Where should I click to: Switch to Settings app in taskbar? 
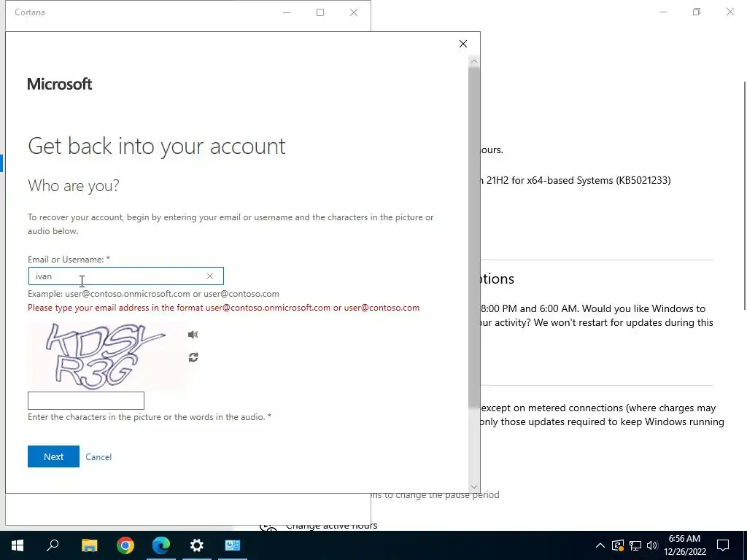(x=197, y=545)
